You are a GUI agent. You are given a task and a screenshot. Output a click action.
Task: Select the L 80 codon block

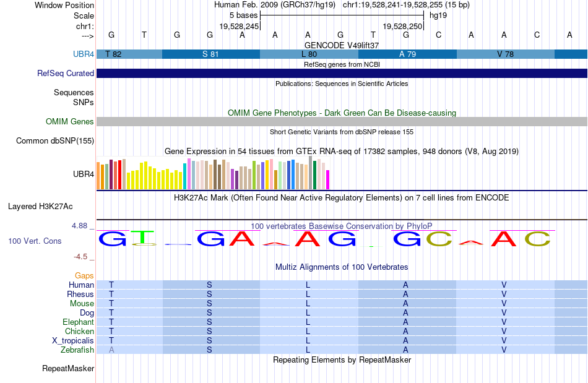[x=309, y=54]
